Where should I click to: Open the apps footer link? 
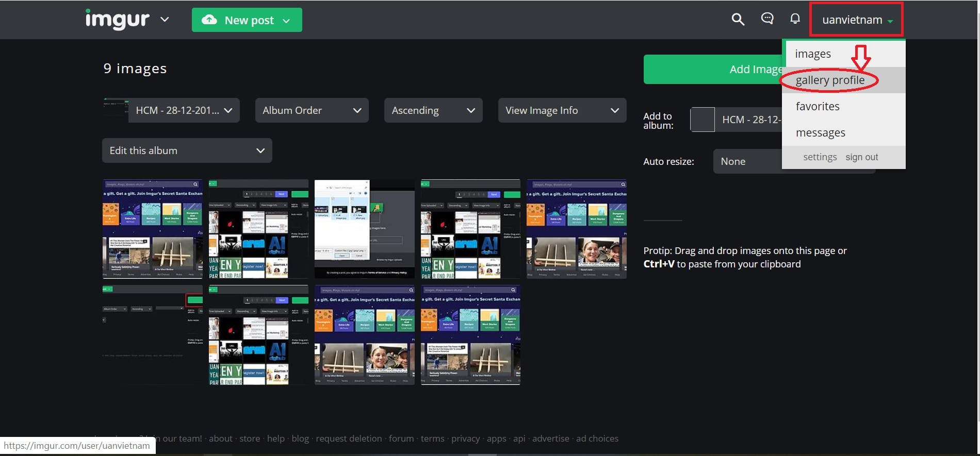point(496,438)
